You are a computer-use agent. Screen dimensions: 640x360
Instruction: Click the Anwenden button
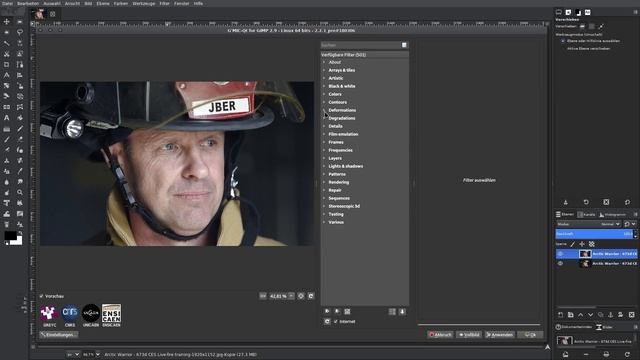pos(500,335)
